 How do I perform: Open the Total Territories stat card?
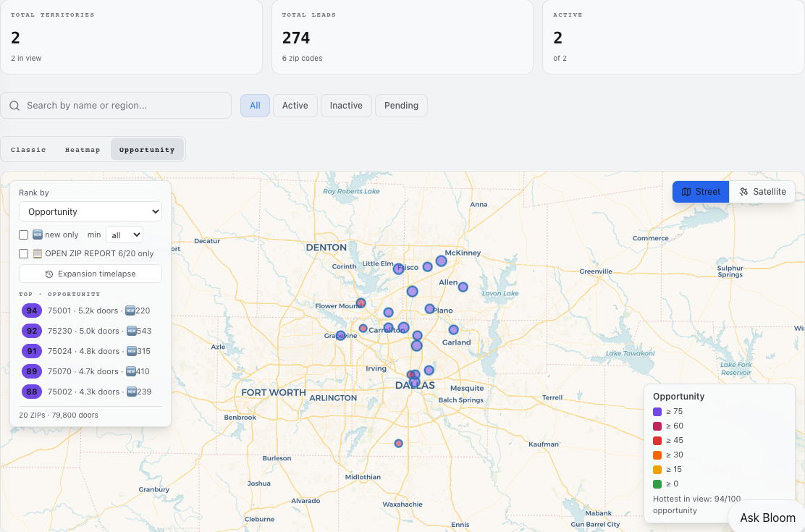tap(132, 37)
